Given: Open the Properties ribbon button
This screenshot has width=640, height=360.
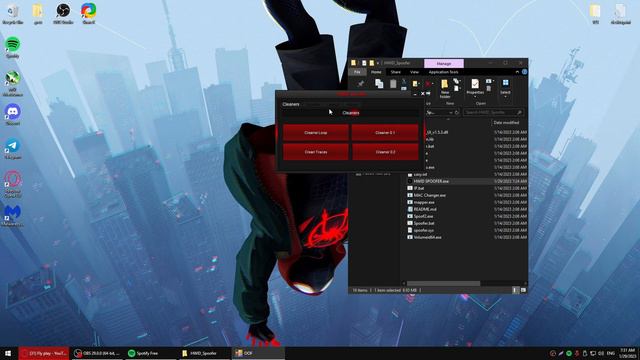Looking at the screenshot, I should click(475, 88).
